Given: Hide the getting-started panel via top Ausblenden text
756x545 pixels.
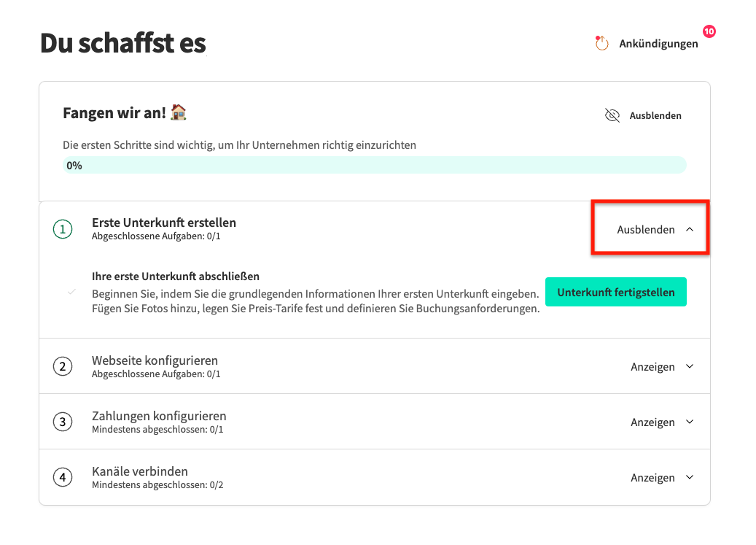Looking at the screenshot, I should [x=655, y=115].
